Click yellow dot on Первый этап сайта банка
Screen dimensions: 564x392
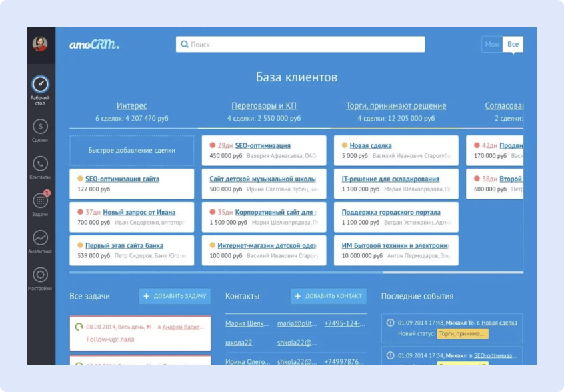point(80,245)
